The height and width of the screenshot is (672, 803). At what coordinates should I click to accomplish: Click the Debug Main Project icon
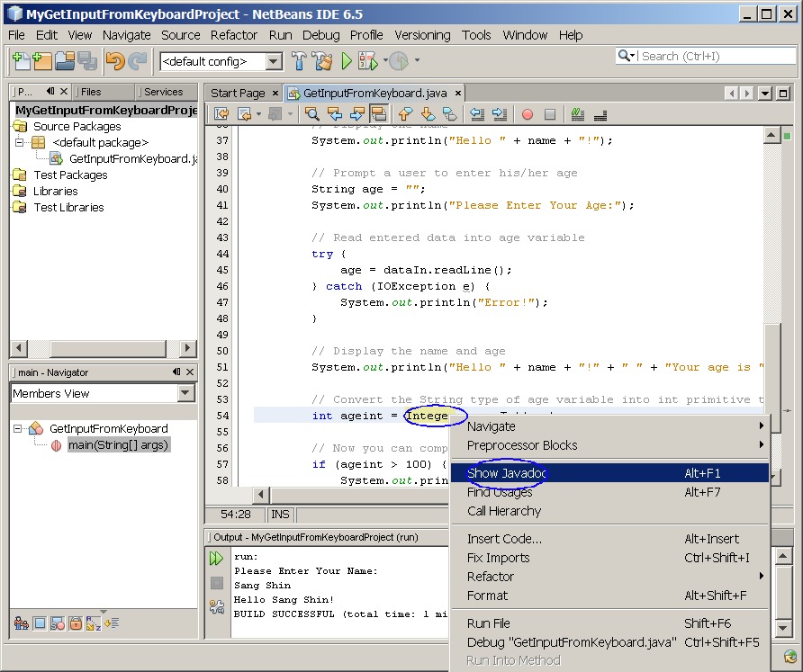(367, 61)
